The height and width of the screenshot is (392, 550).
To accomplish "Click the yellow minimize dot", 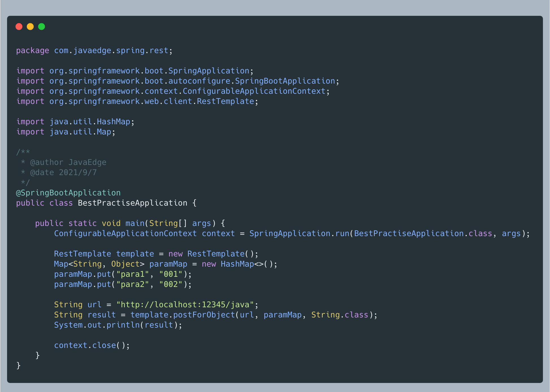I will click(x=30, y=27).
